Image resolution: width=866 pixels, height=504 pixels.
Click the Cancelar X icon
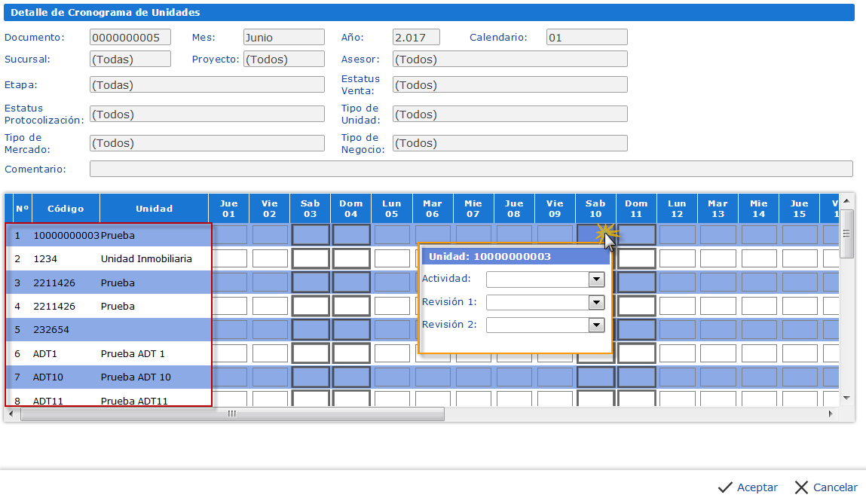tap(801, 487)
